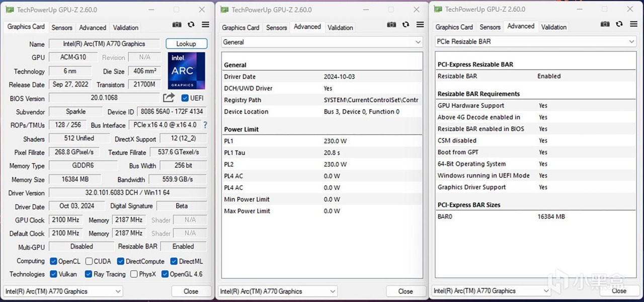
Task: Select the Registry Path row
Action: (x=322, y=100)
